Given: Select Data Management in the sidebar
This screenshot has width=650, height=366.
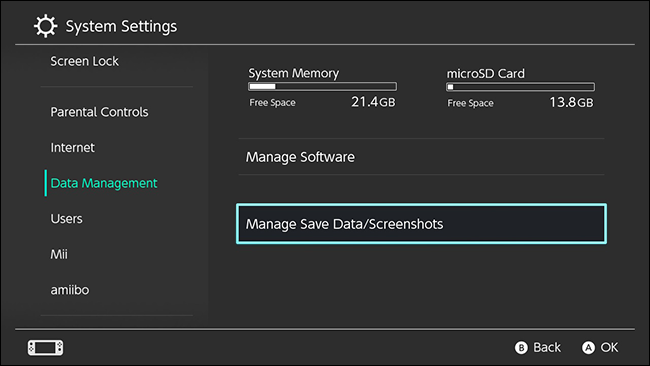Looking at the screenshot, I should coord(104,183).
